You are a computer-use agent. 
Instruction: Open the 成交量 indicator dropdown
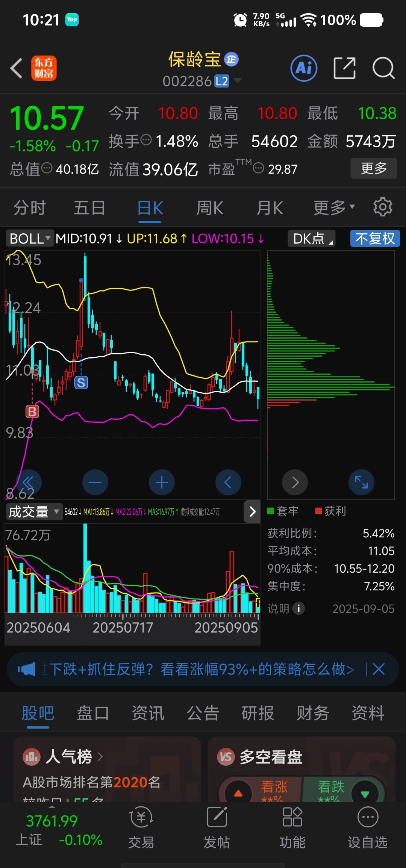pyautogui.click(x=34, y=511)
